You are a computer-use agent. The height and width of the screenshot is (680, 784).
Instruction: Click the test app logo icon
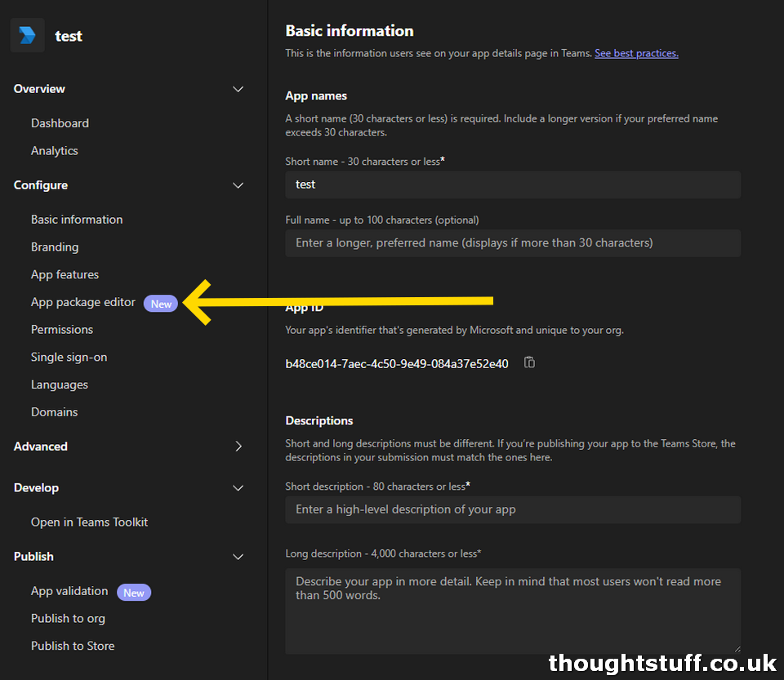point(28,35)
